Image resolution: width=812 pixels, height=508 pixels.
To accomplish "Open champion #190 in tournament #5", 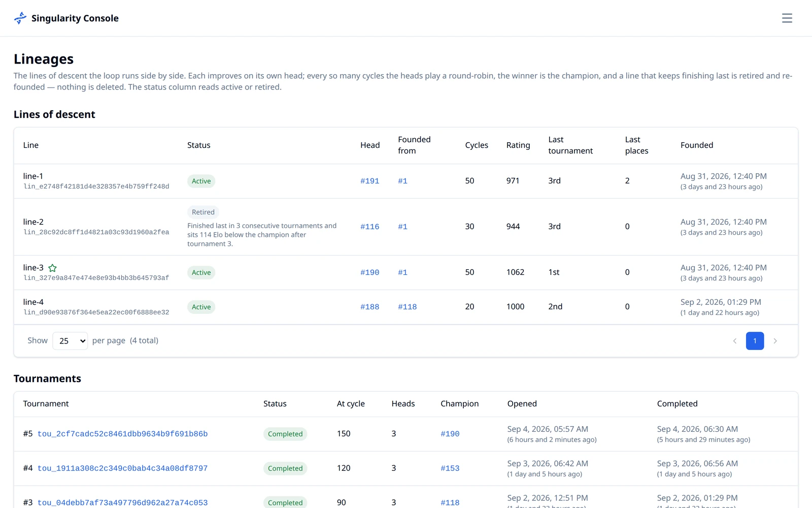I will click(x=450, y=434).
